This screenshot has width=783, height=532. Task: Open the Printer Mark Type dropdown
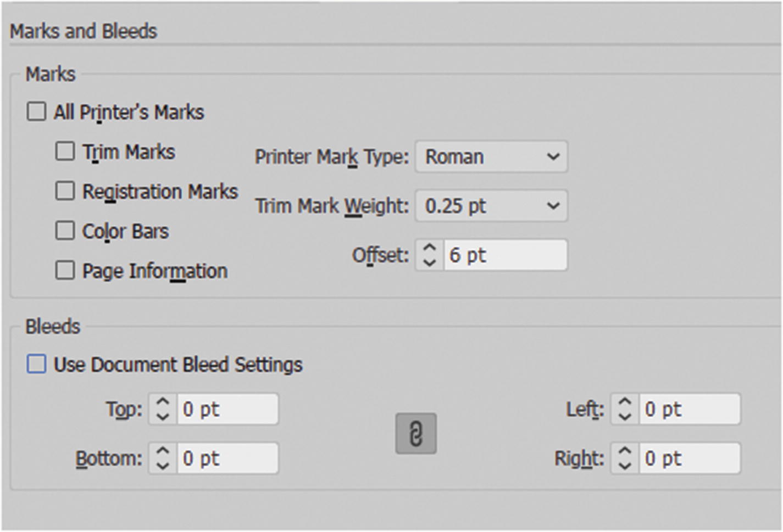click(491, 157)
